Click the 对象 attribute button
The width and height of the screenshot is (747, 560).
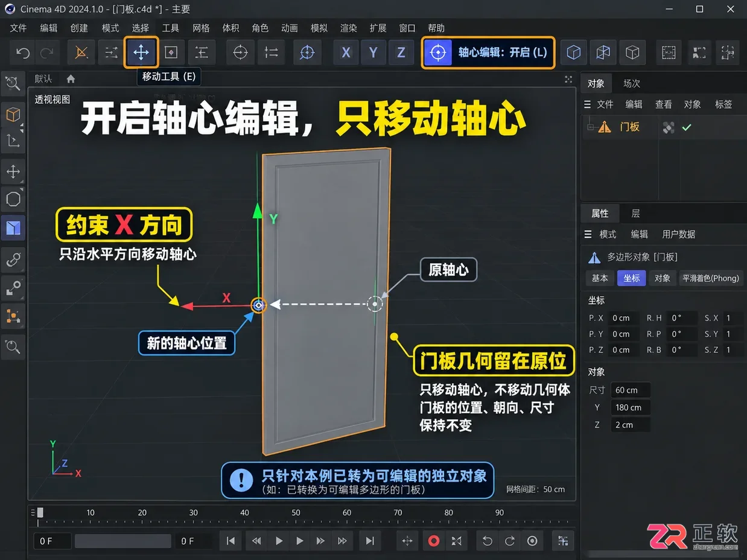point(663,278)
